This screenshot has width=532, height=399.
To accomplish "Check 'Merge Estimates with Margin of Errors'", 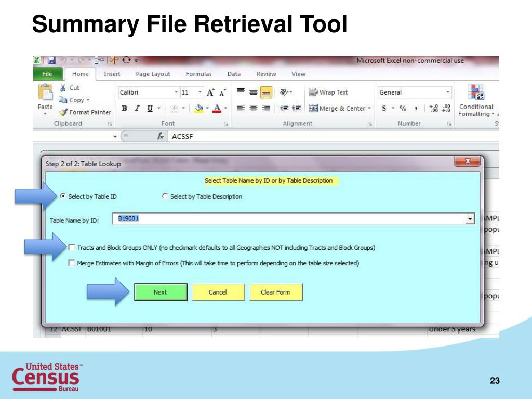I will [x=71, y=263].
